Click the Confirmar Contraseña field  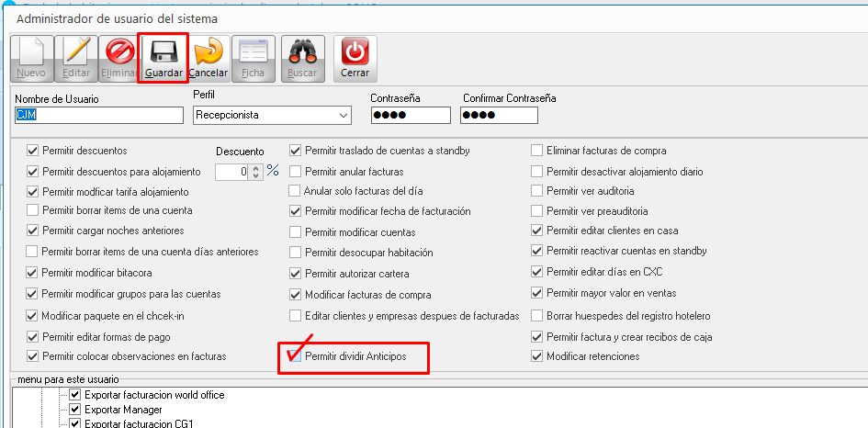tap(499, 116)
